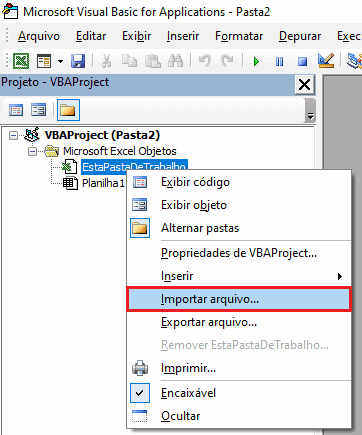Click View Code icon in Project panel
Image resolution: width=362 pixels, height=435 pixels.
coord(16,110)
